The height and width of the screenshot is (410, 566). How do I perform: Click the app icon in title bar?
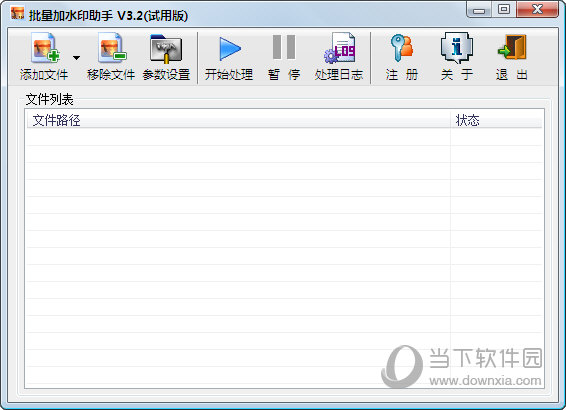click(x=17, y=13)
